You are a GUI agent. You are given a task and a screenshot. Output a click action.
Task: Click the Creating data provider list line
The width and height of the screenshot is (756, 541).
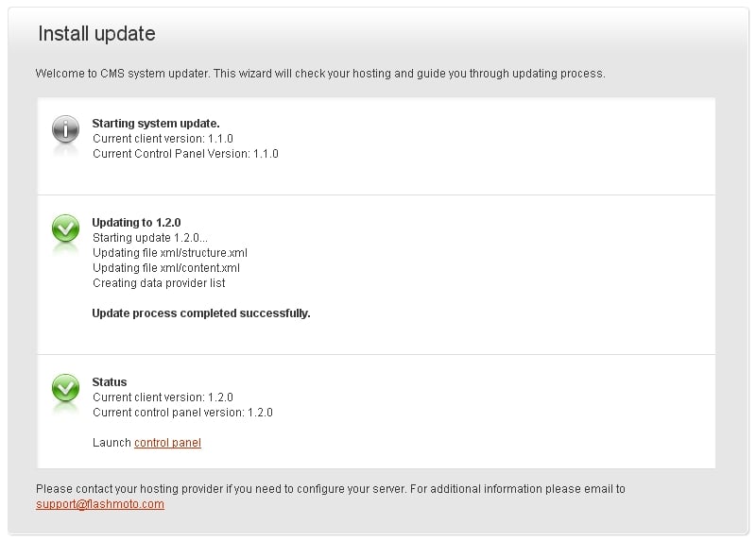[x=159, y=283]
